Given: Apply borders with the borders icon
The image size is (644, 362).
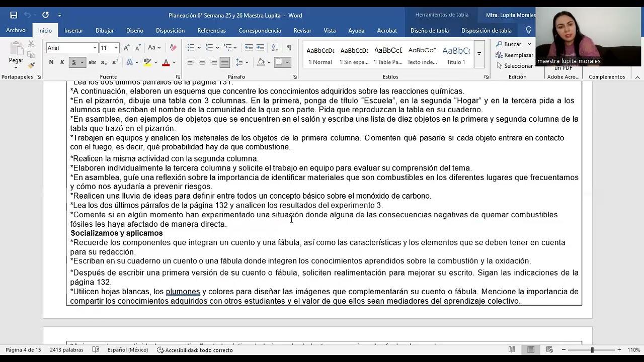Looking at the screenshot, I should (x=279, y=62).
